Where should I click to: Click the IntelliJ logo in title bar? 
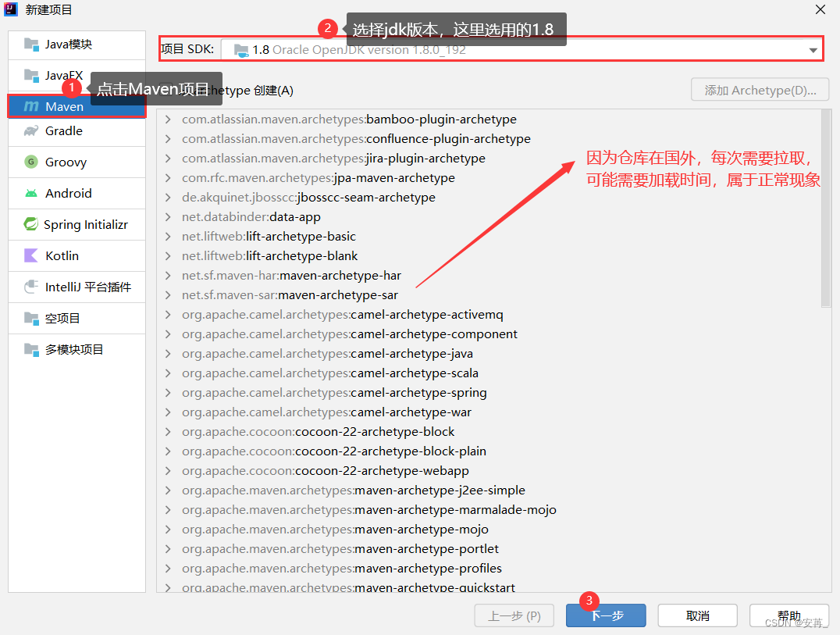coord(11,9)
